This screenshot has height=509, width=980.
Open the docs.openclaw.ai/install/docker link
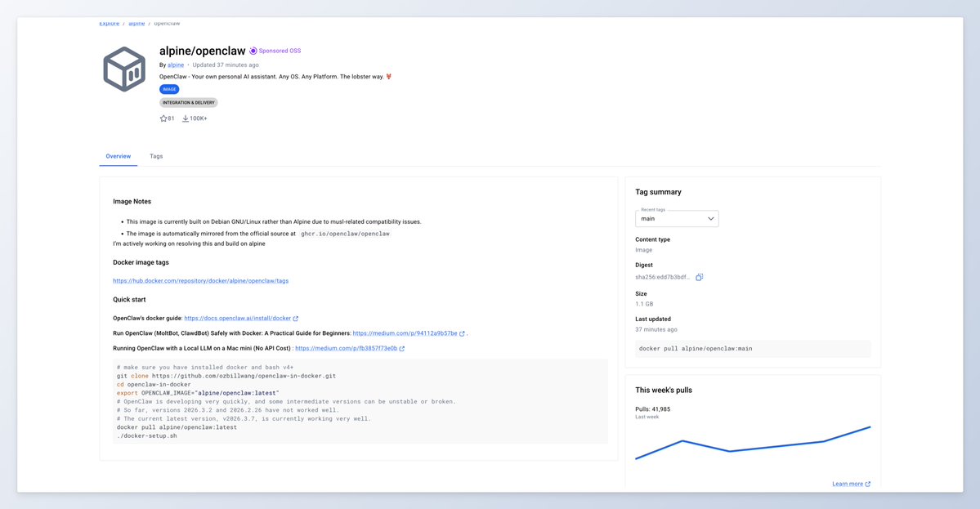238,319
